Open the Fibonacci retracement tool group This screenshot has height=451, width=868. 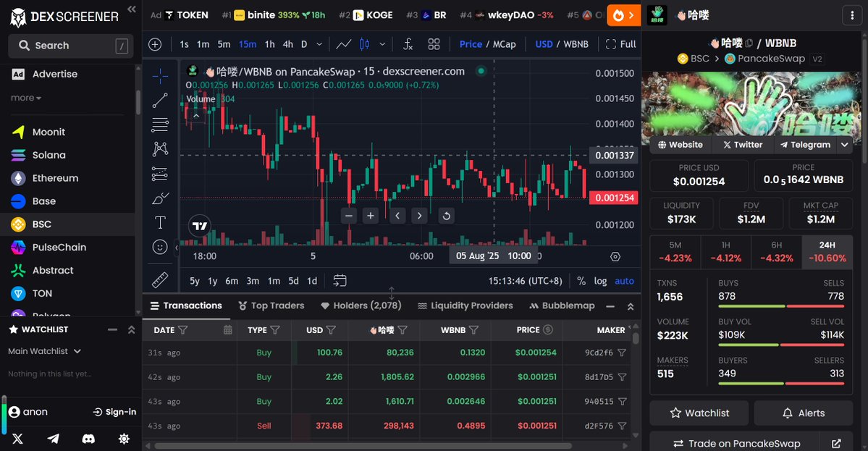tap(160, 125)
